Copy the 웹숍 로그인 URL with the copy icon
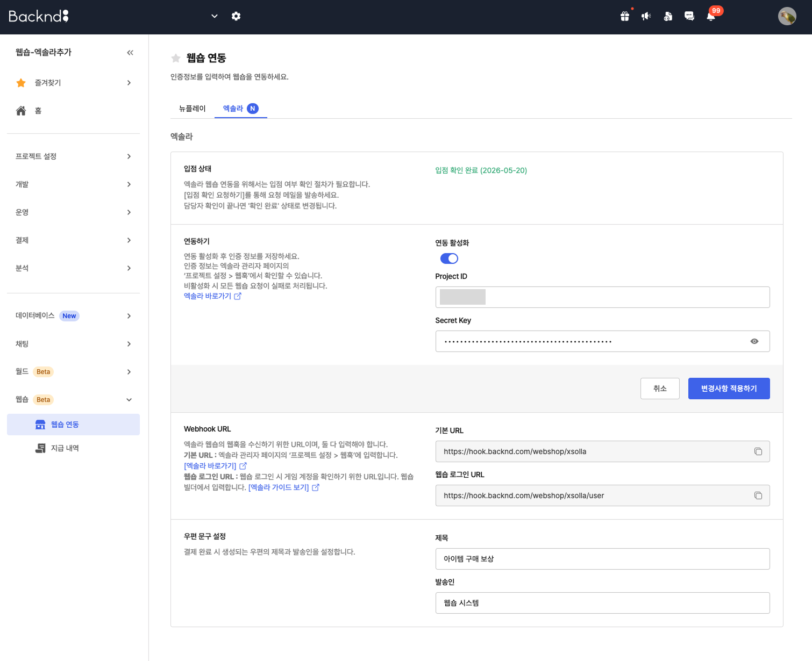 758,495
